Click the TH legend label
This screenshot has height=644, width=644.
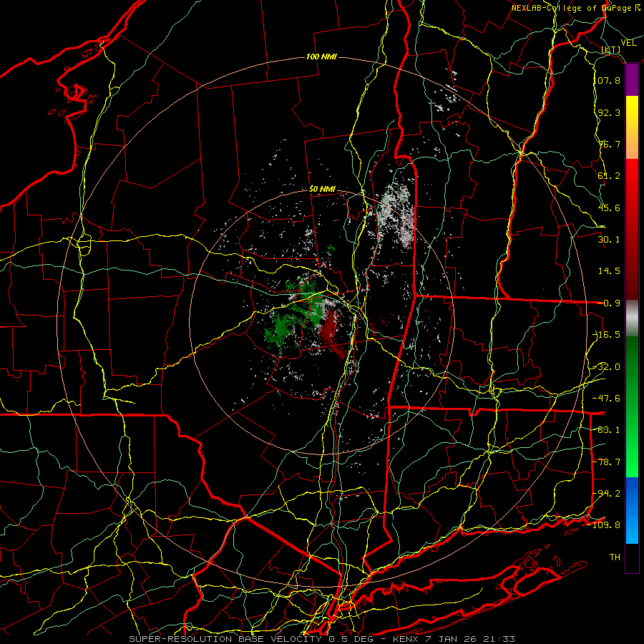point(615,557)
